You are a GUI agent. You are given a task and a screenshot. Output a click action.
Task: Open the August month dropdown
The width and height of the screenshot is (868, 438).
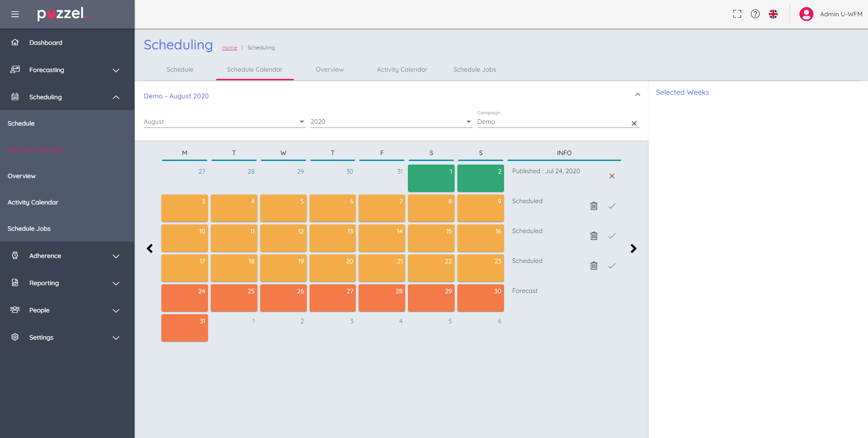coord(224,122)
